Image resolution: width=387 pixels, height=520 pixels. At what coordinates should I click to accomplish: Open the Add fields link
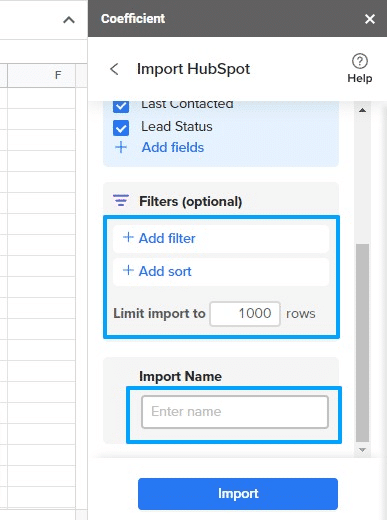[173, 147]
